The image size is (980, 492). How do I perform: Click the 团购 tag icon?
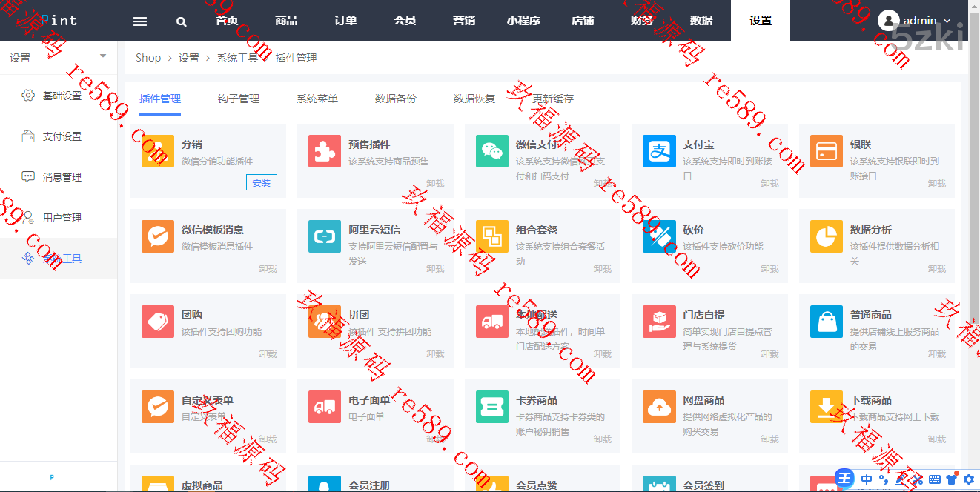158,322
